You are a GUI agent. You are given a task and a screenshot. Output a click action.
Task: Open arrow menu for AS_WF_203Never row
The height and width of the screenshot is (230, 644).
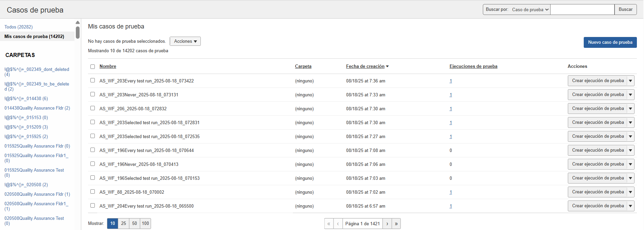pyautogui.click(x=630, y=95)
